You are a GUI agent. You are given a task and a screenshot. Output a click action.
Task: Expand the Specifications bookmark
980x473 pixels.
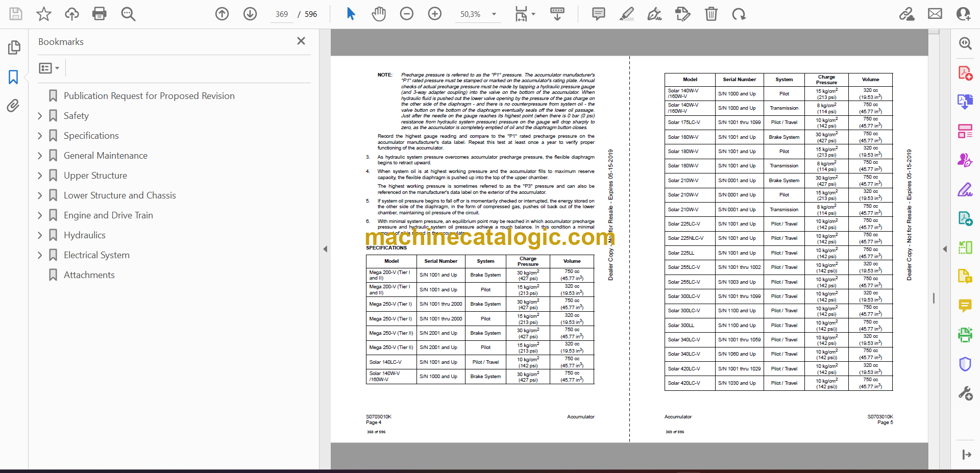(x=40, y=136)
